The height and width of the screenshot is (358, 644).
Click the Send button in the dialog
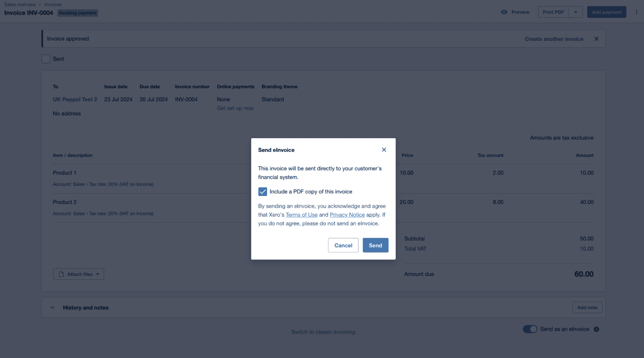click(x=375, y=245)
